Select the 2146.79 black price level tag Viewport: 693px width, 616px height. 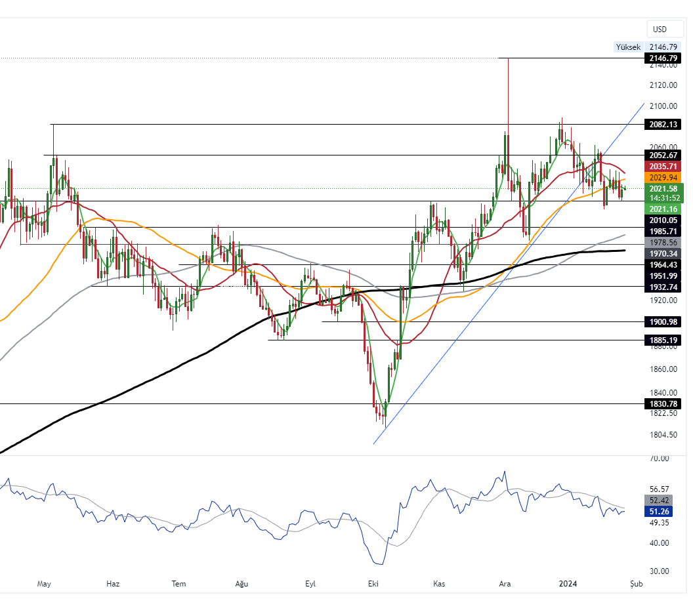[663, 58]
